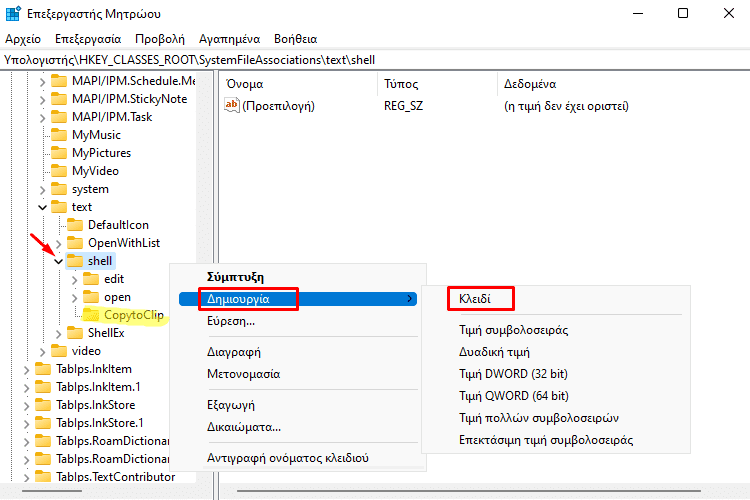Create Τιμή πολλών συμβολοσειρών
This screenshot has height=500, width=750.
click(556, 418)
